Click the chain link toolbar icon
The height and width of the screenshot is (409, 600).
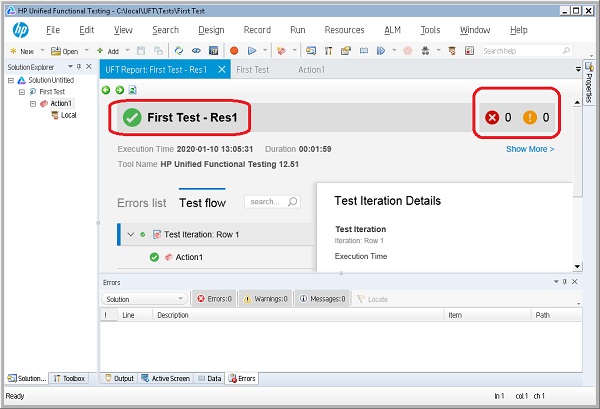[x=196, y=51]
